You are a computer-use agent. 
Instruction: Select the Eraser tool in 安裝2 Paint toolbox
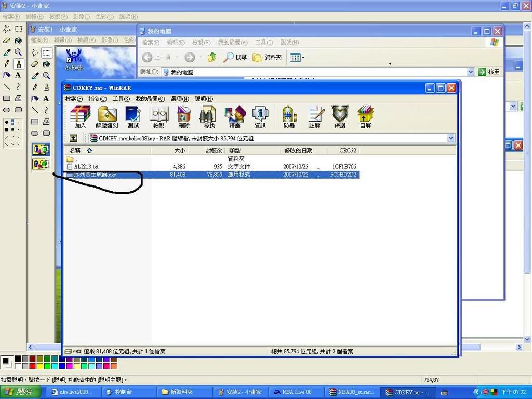coord(7,41)
